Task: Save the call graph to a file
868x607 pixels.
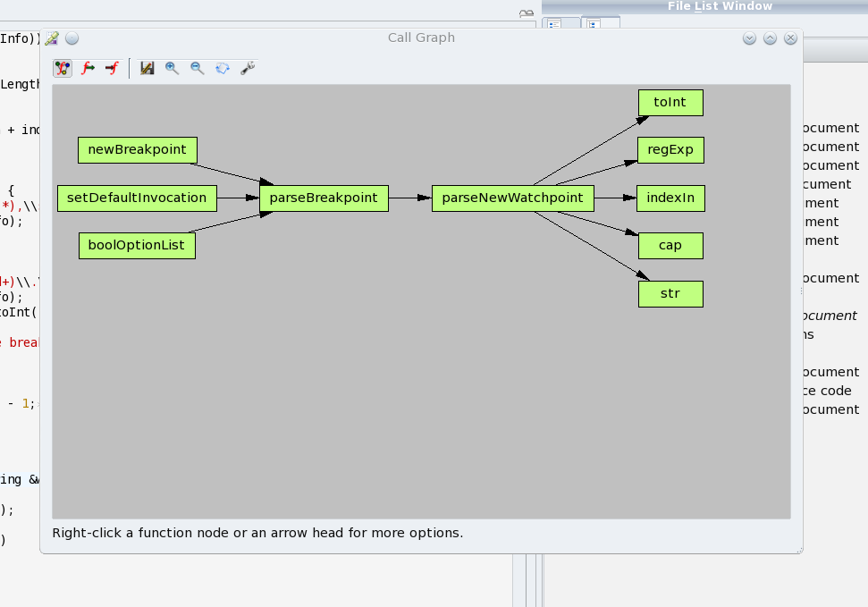Action: (147, 68)
